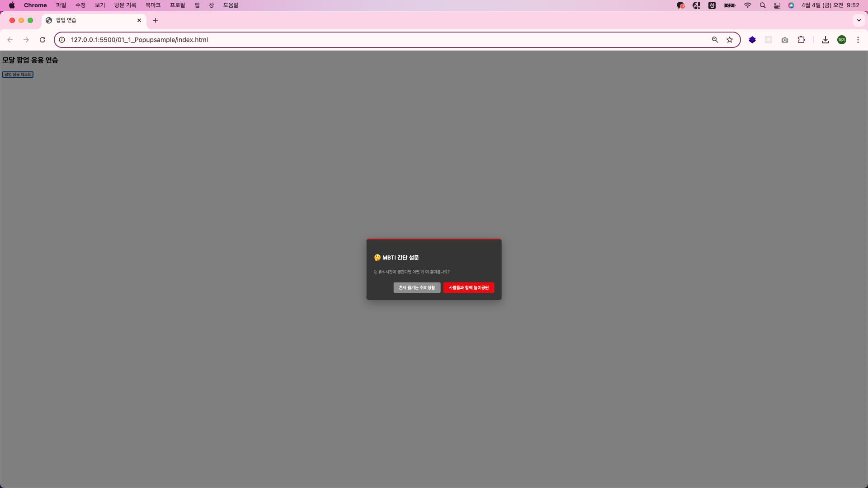Open the green profile avatar

(842, 40)
